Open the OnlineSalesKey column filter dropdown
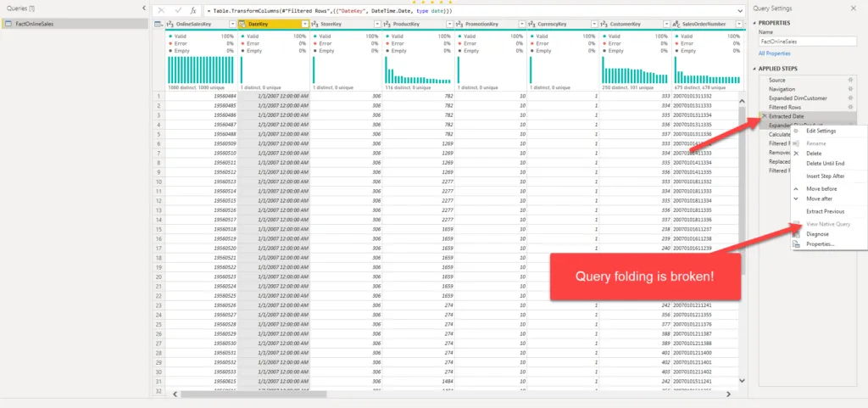 [233, 25]
